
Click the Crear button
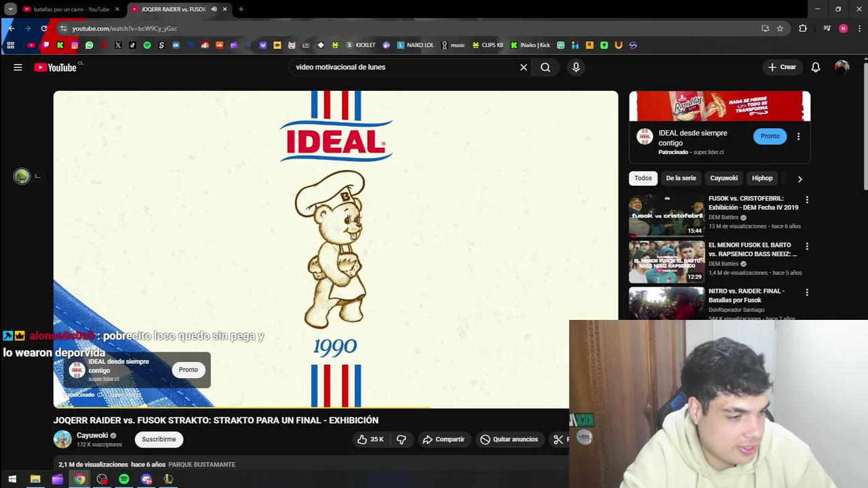click(781, 67)
